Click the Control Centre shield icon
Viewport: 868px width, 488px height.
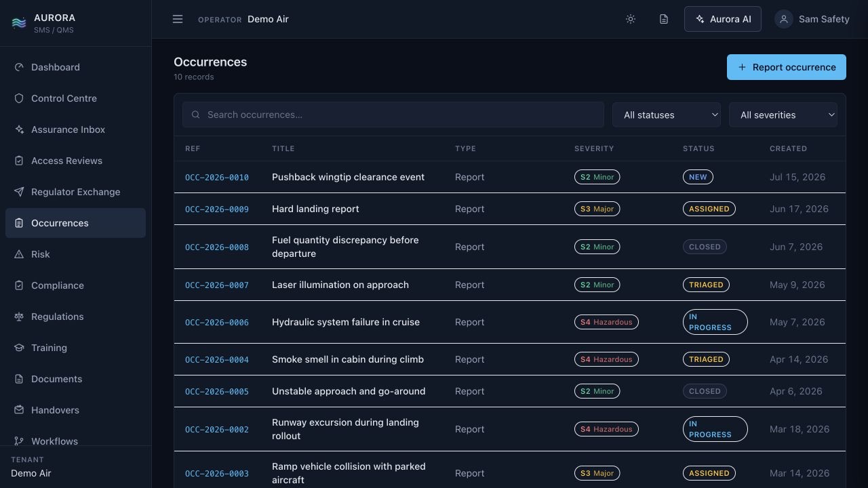(x=19, y=98)
